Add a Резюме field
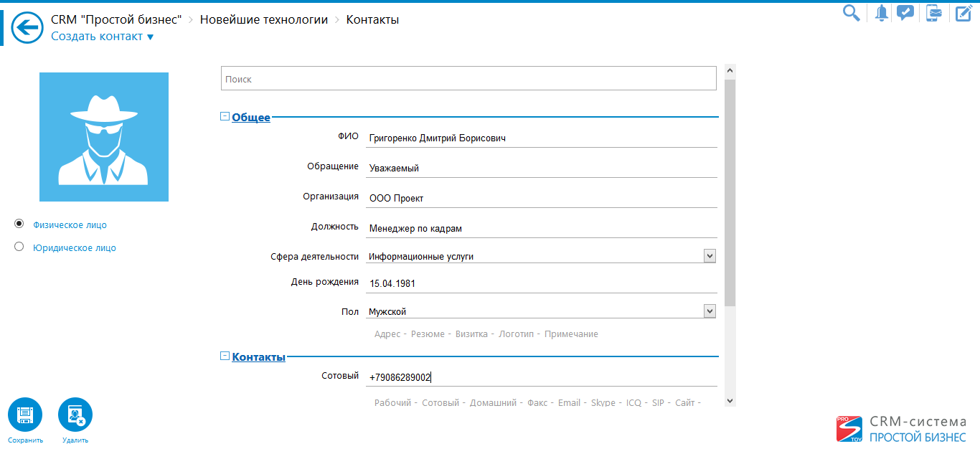980x454 pixels. (428, 334)
